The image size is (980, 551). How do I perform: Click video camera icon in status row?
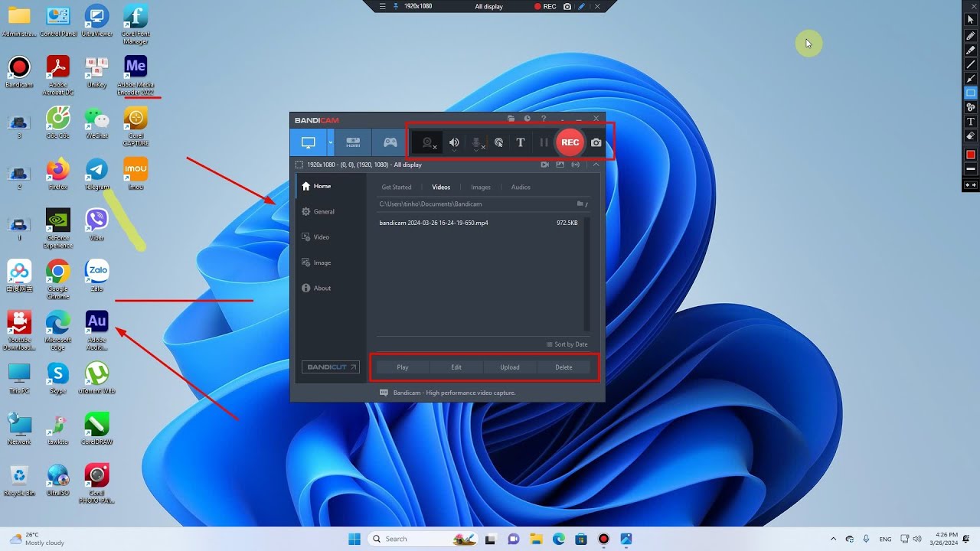545,165
